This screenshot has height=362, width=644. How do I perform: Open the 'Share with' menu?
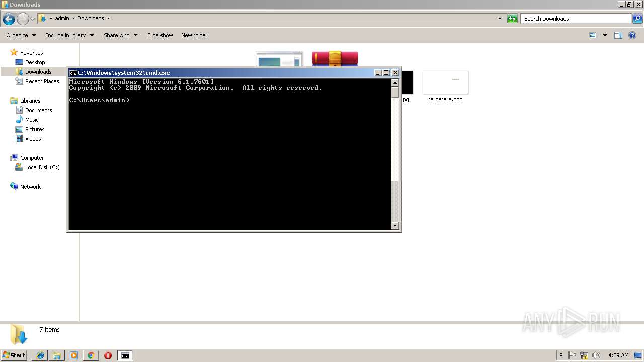(x=120, y=35)
